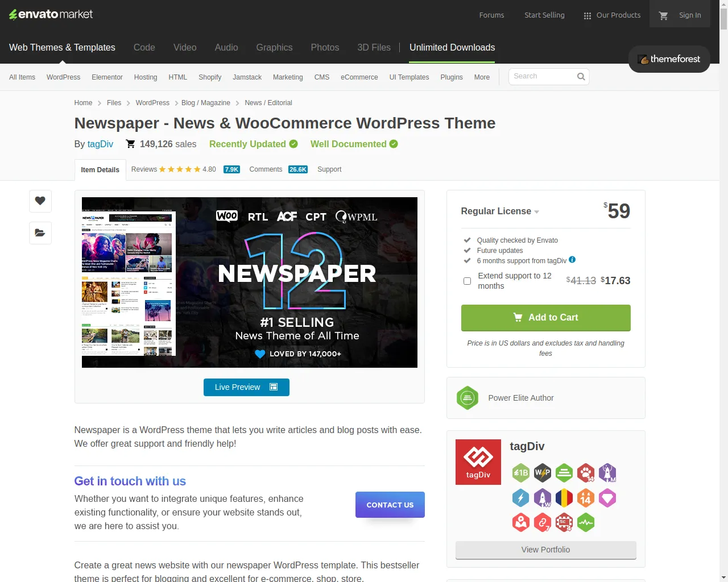Click the red chain link 7 badge
728x582 pixels.
[543, 522]
